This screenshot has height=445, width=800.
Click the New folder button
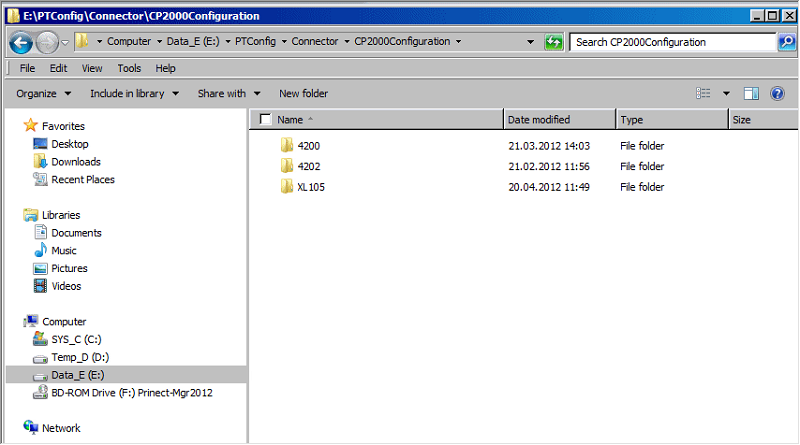click(303, 93)
